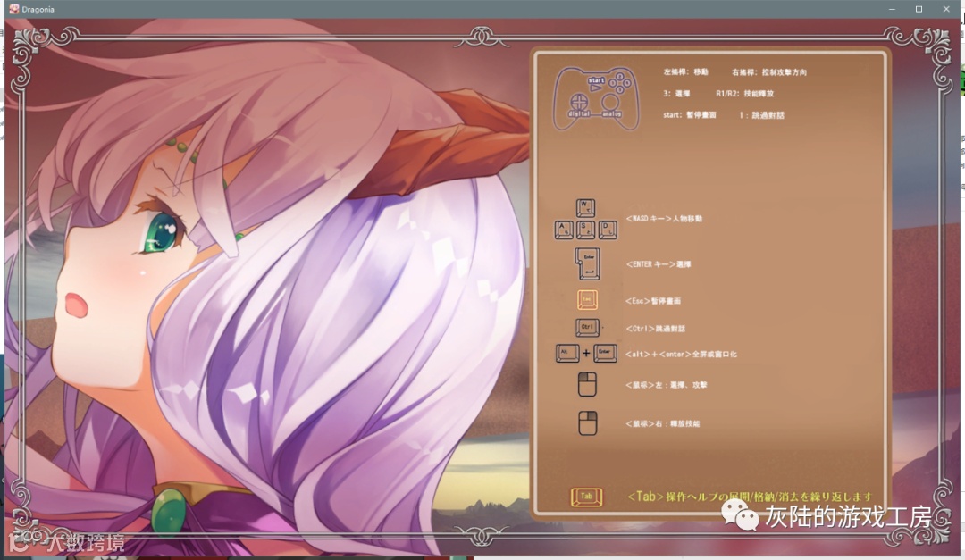The height and width of the screenshot is (560, 965).
Task: Close the Dragonia window
Action: pos(946,9)
